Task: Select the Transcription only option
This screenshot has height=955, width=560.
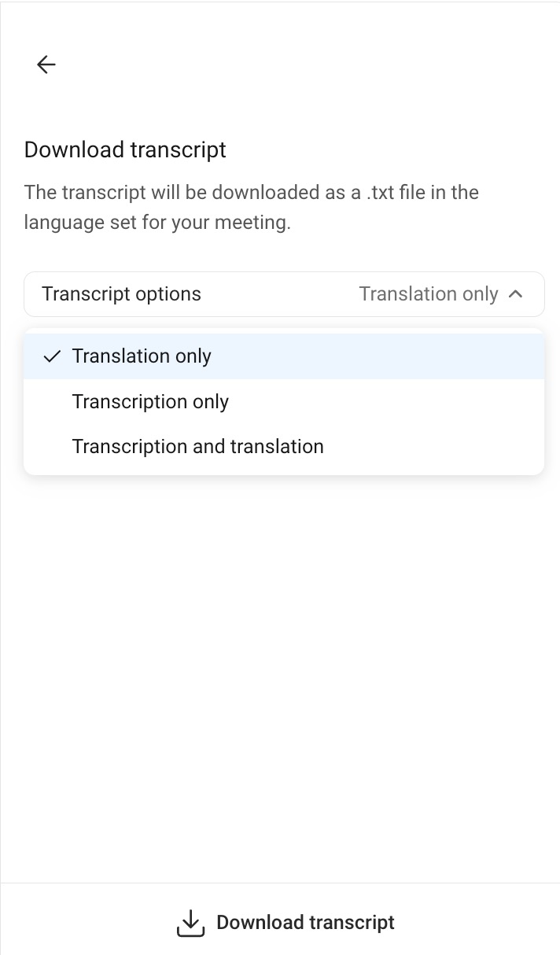Action: pyautogui.click(x=149, y=401)
